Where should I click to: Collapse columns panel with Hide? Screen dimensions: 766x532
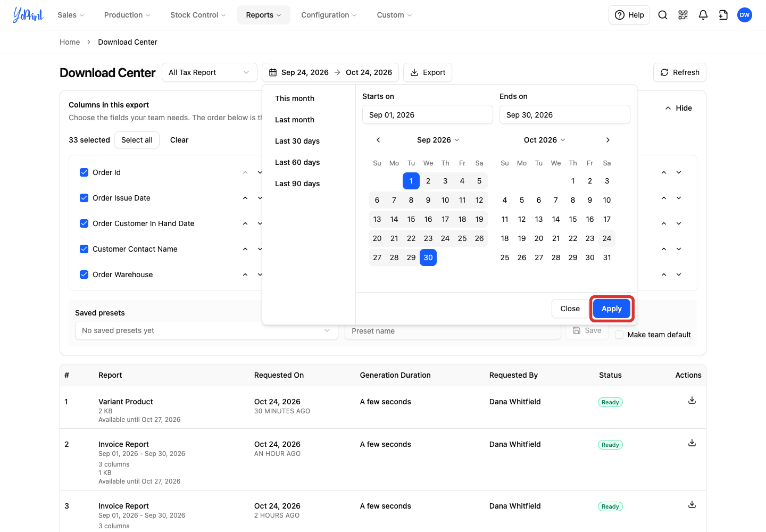pyautogui.click(x=678, y=108)
